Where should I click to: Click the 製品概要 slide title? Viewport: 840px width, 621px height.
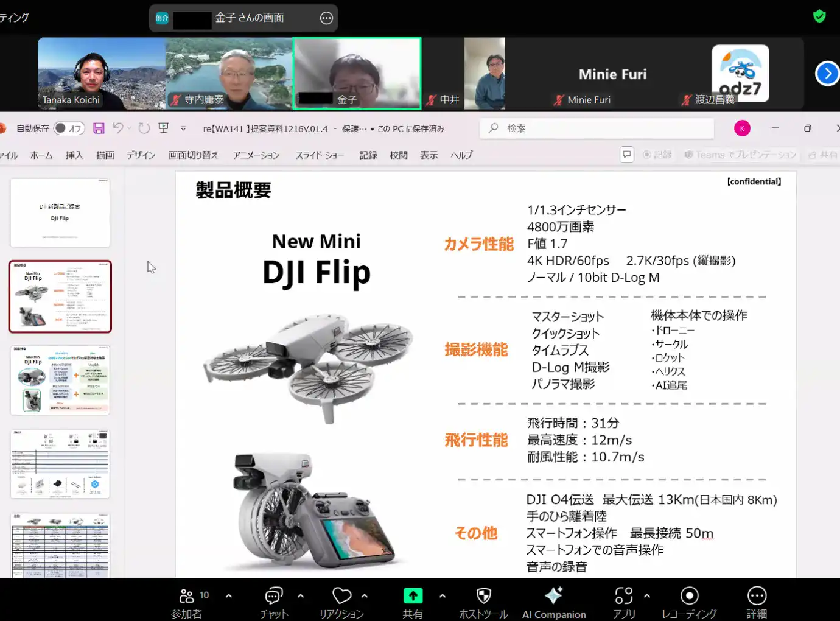click(233, 191)
